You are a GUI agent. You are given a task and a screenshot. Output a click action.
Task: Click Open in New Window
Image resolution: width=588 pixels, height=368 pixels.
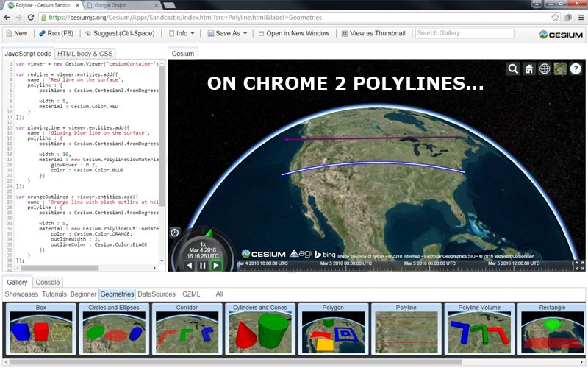click(294, 33)
